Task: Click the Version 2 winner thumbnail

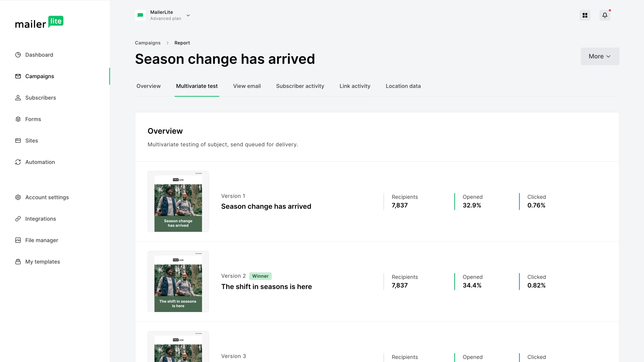Action: tap(178, 282)
